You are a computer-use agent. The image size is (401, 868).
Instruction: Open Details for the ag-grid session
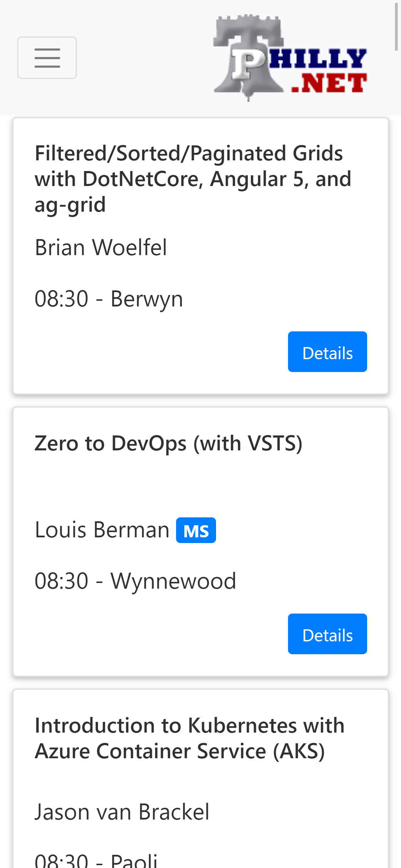coord(328,352)
